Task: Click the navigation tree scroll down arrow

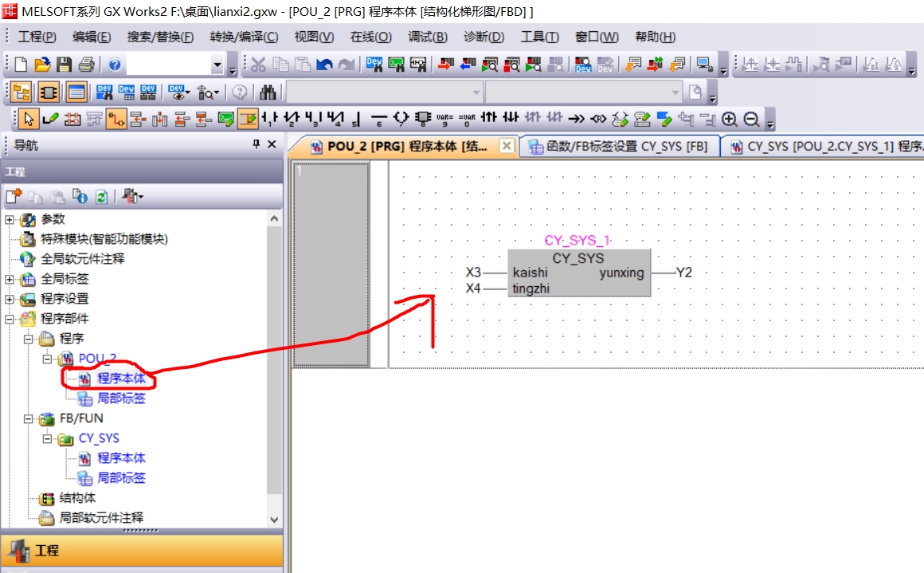Action: pos(275,519)
